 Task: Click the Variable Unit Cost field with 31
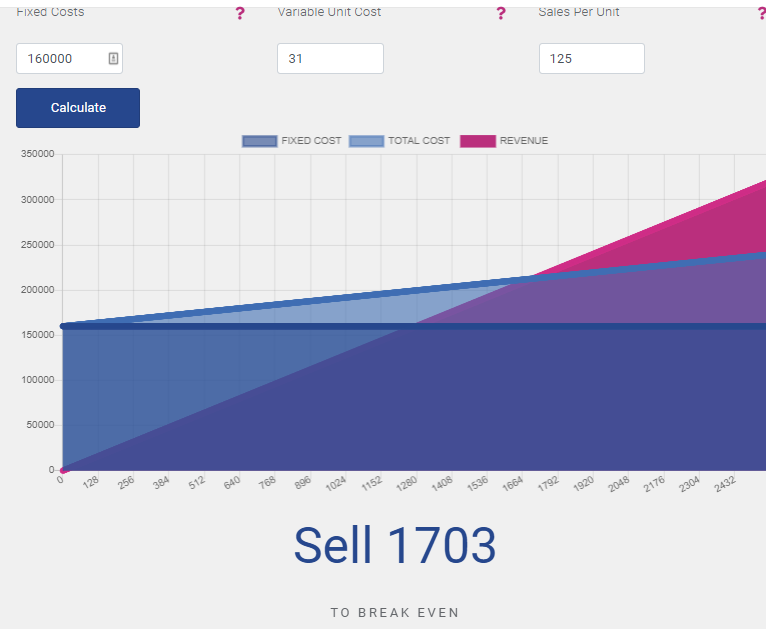point(330,59)
